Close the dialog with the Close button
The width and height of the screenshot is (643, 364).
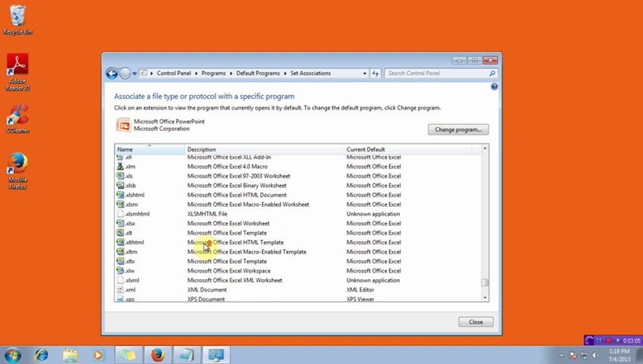(x=476, y=322)
